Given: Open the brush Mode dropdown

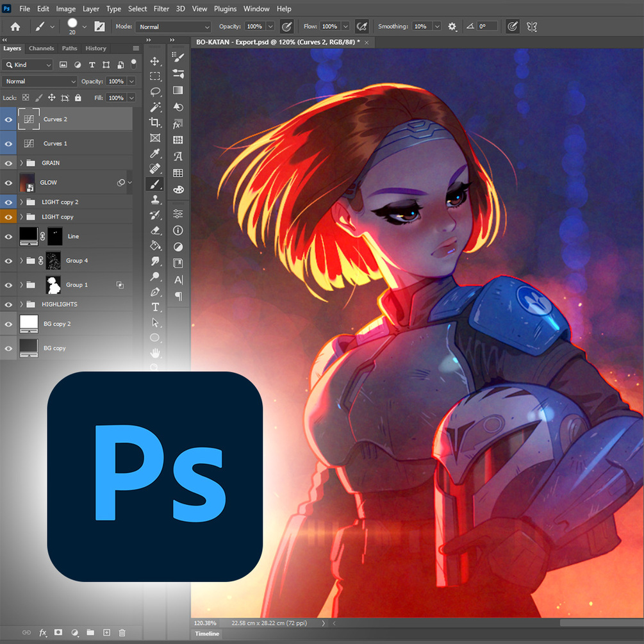Looking at the screenshot, I should click(173, 27).
